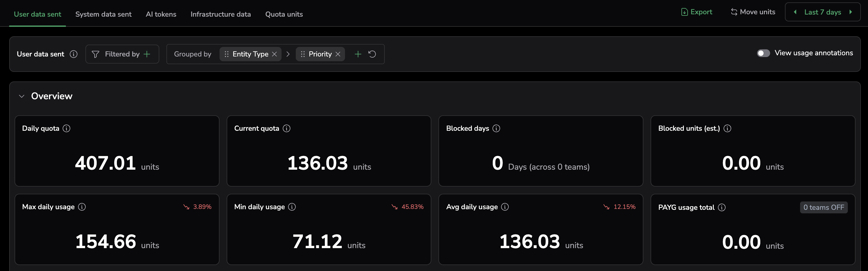This screenshot has height=271, width=868.
Task: Click the info icon for Blocked units (est.)
Action: click(x=727, y=128)
